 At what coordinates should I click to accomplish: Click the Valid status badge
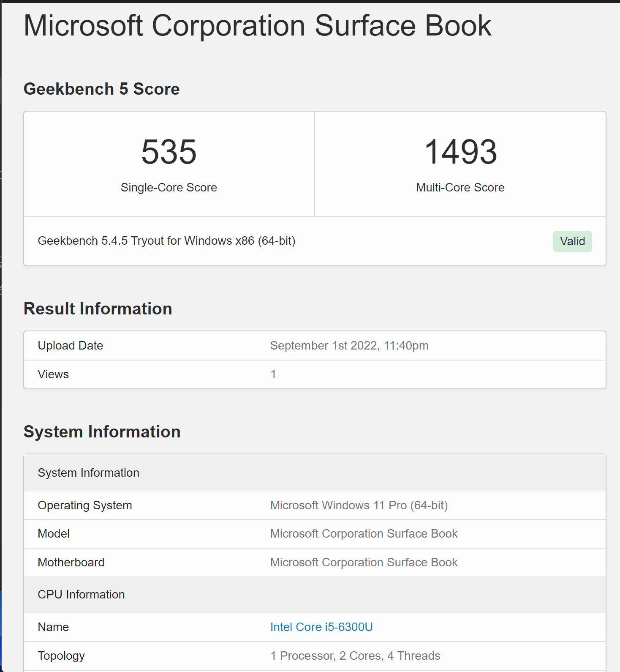(x=572, y=241)
